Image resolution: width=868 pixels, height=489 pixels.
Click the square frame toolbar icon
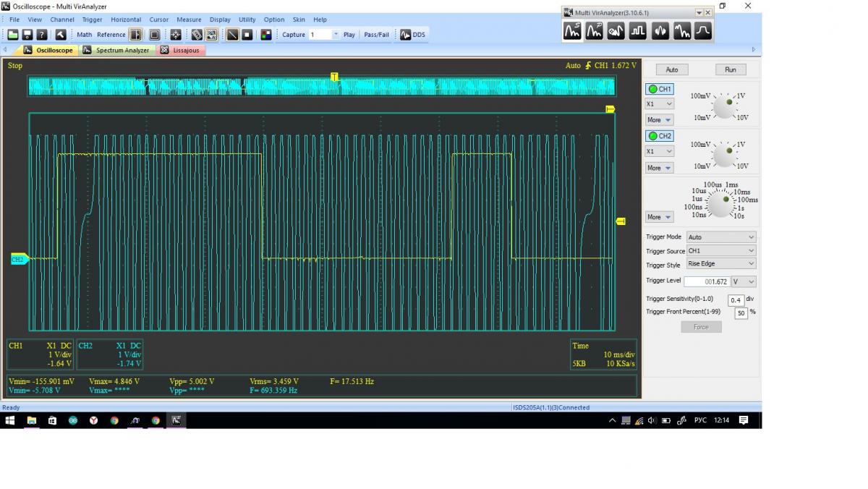pyautogui.click(x=155, y=34)
